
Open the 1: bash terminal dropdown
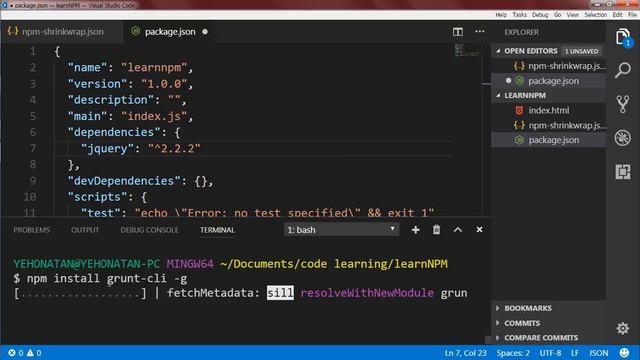[x=341, y=230]
